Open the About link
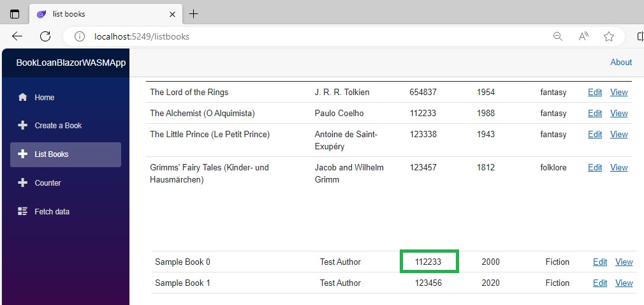The width and height of the screenshot is (644, 305). click(621, 62)
